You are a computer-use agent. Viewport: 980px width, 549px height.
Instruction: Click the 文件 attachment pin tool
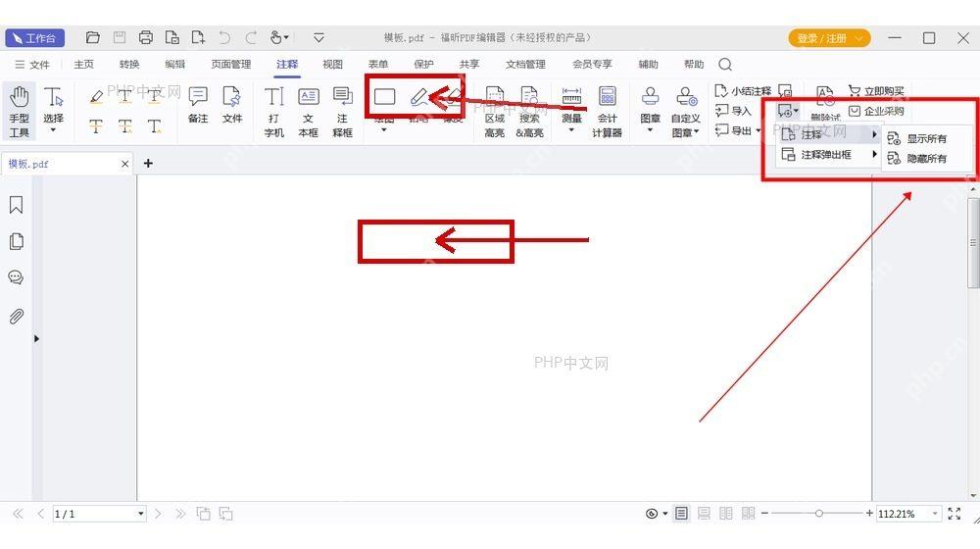[x=232, y=105]
